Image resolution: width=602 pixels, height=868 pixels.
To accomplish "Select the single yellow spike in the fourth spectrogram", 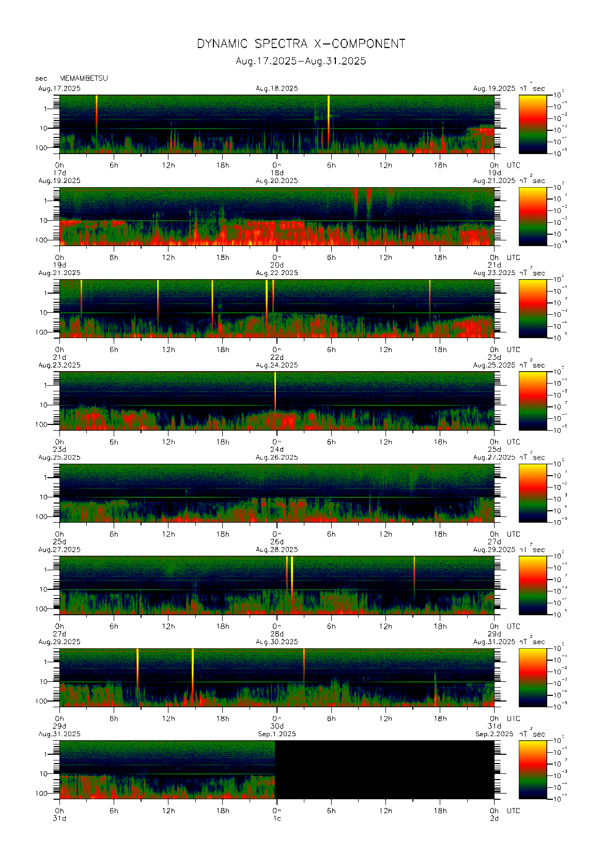I will coord(275,388).
